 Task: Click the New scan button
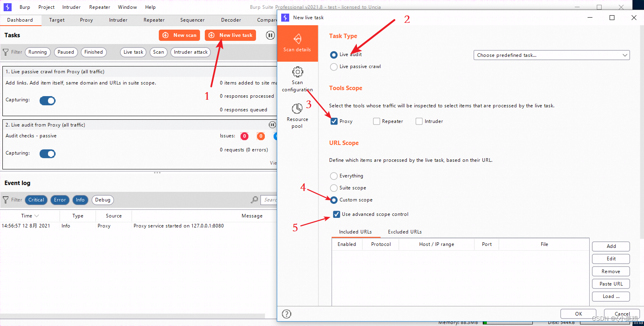180,35
